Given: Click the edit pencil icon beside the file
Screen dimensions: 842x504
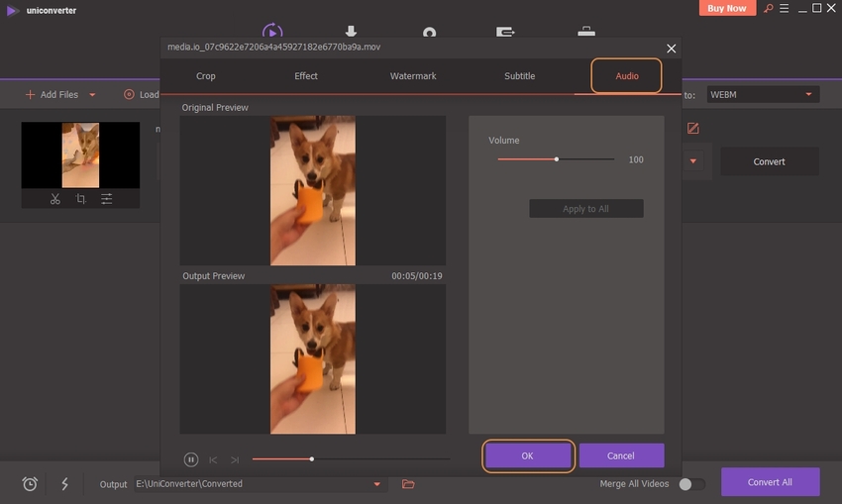Looking at the screenshot, I should pyautogui.click(x=693, y=128).
